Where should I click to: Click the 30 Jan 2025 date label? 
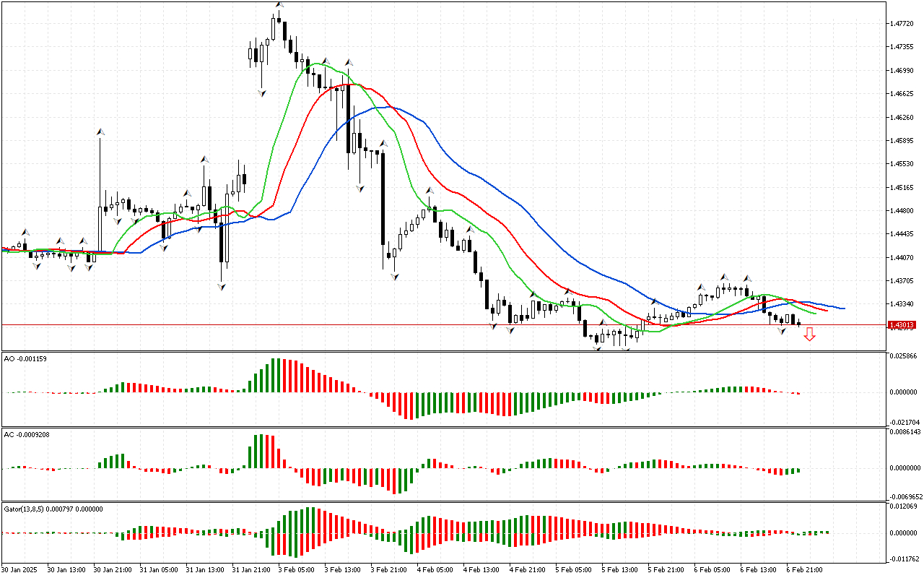(19, 570)
